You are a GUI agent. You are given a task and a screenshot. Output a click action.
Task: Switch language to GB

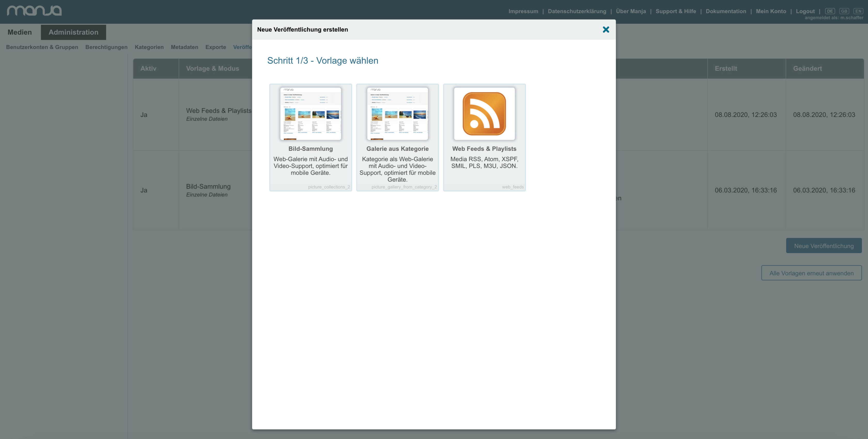click(x=844, y=11)
